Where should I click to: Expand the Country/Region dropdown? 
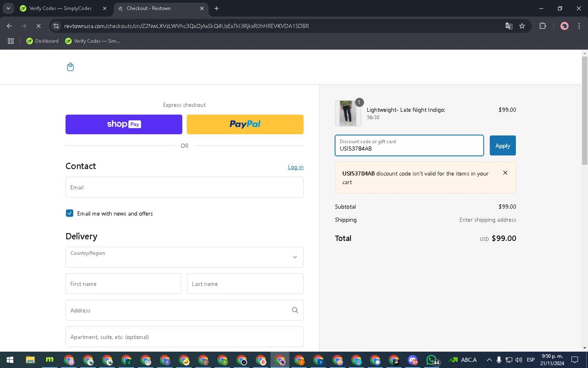coord(184,257)
